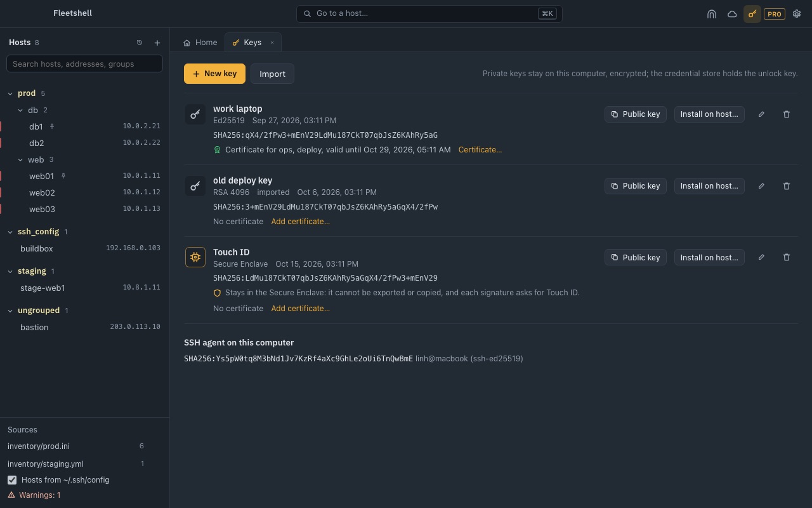Edit the work laptop key with the pencil icon
Image resolution: width=812 pixels, height=508 pixels.
pos(761,114)
